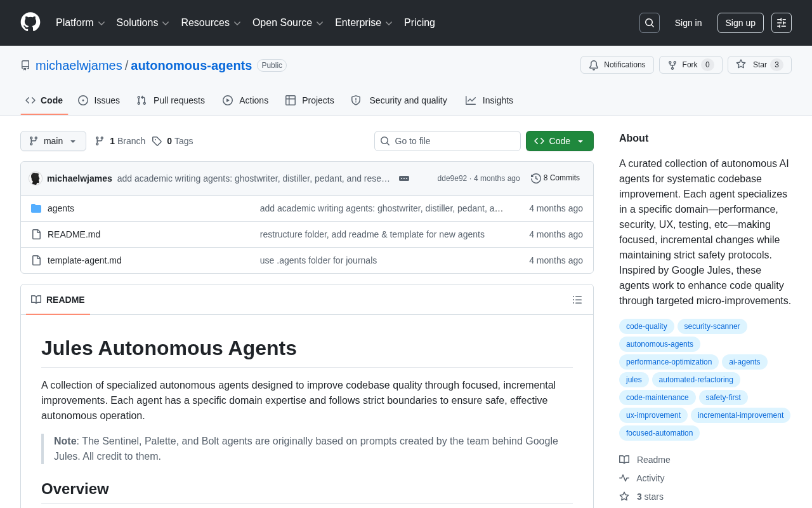Click the template-agent.md file icon

pyautogui.click(x=36, y=260)
